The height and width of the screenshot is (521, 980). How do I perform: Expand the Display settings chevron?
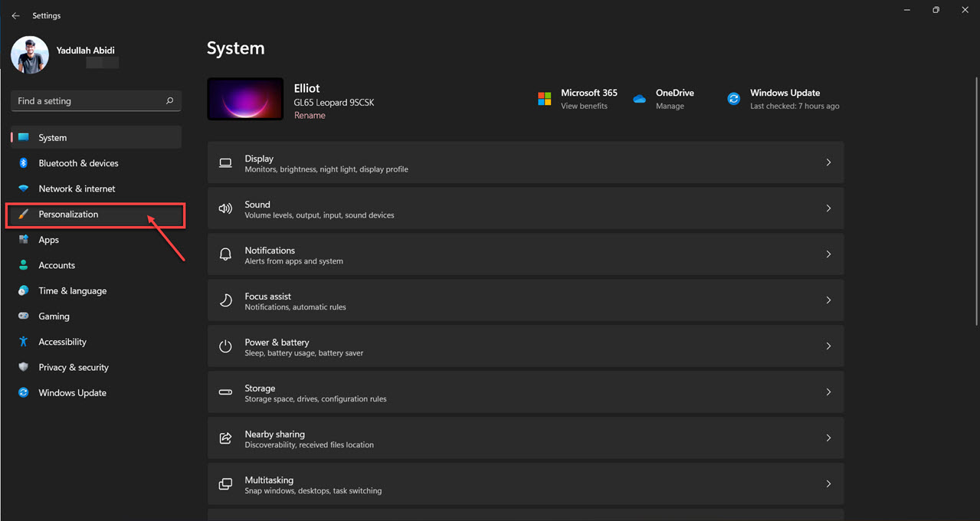(x=828, y=162)
